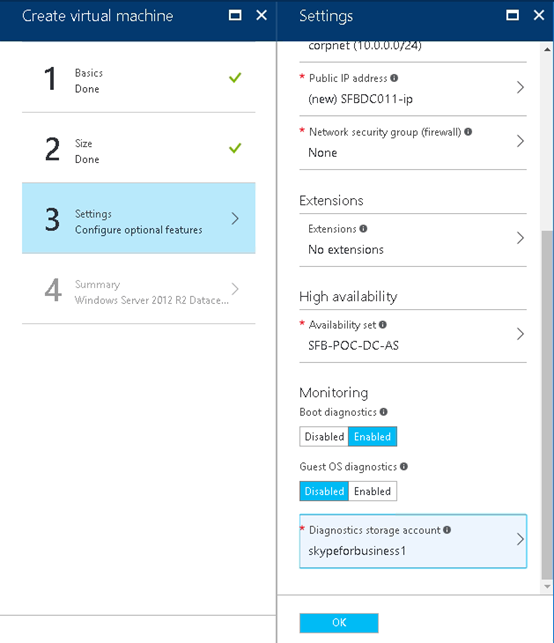Click chevron on step 3 Settings

click(235, 219)
